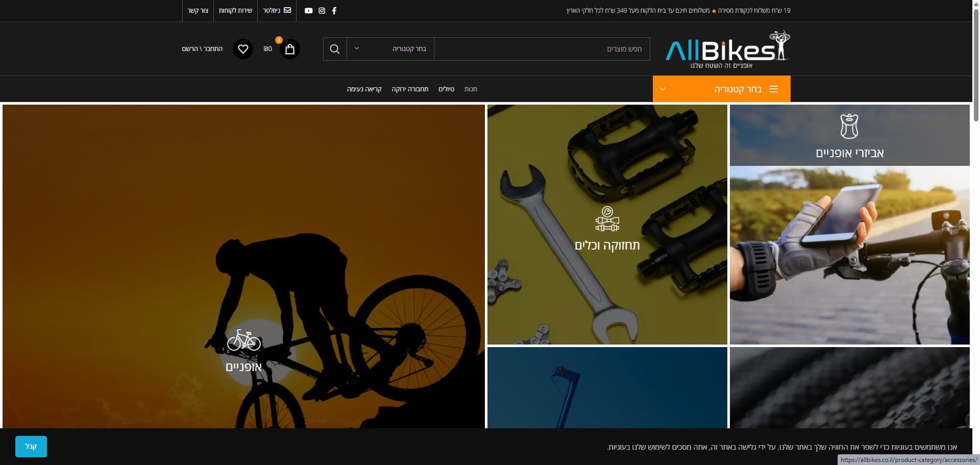
Task: Click the bicycle icon on sunset banner
Action: coord(243,340)
